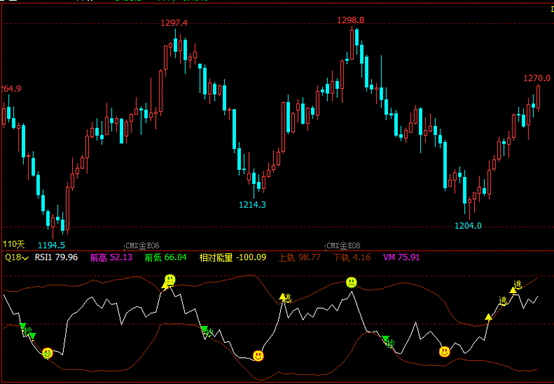Click the yellow 逃 arrow between the two frown faces
The width and height of the screenshot is (554, 384).
pos(286,298)
